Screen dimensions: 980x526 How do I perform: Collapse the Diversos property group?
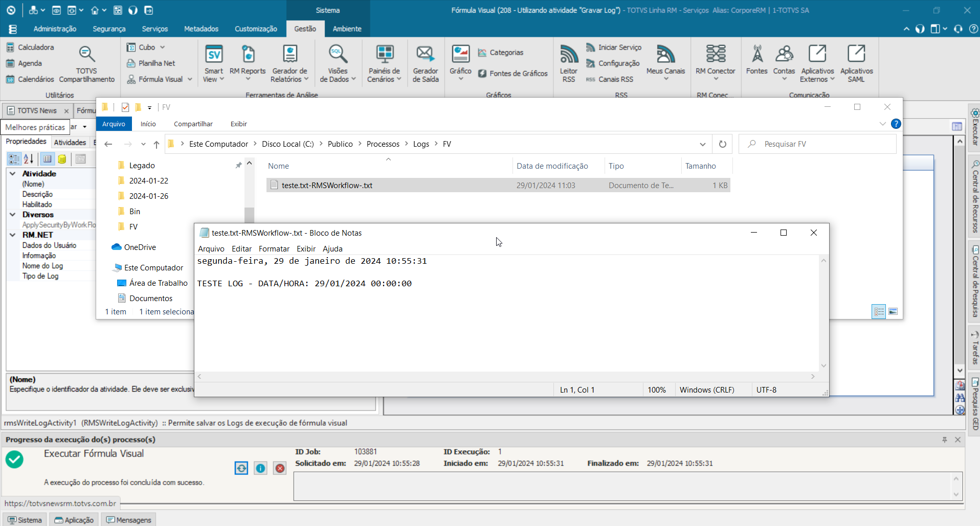pyautogui.click(x=13, y=215)
